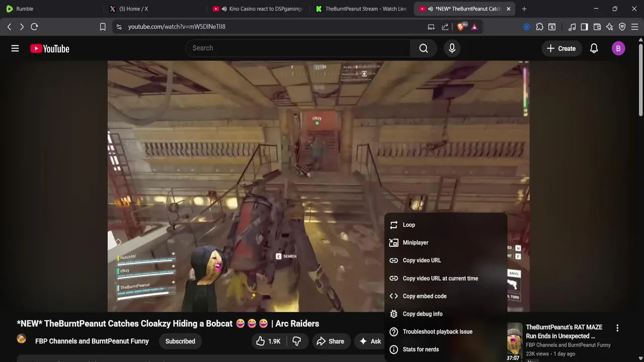The image size is (644, 362).
Task: Click the channel avatar next to channel name
Action: [x=22, y=339]
